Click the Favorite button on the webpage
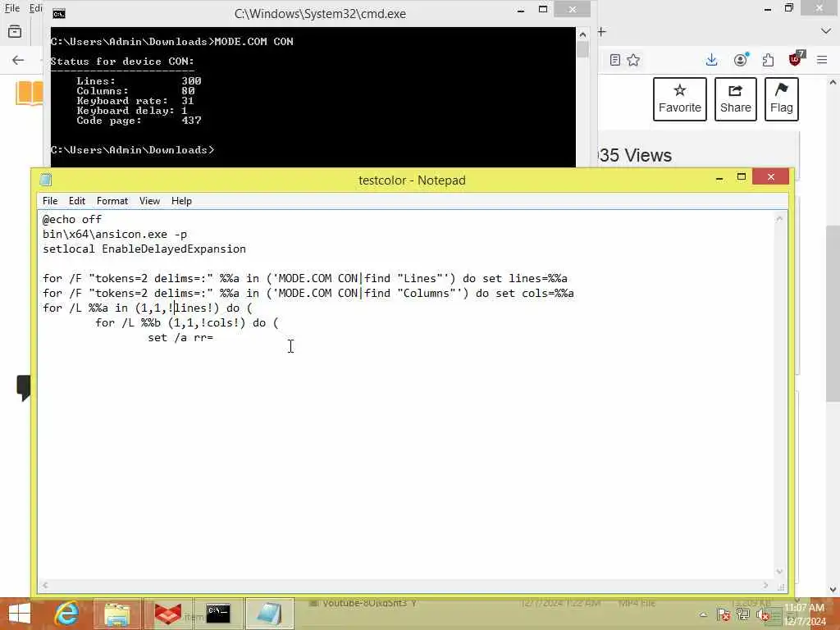The width and height of the screenshot is (840, 630). [x=680, y=99]
